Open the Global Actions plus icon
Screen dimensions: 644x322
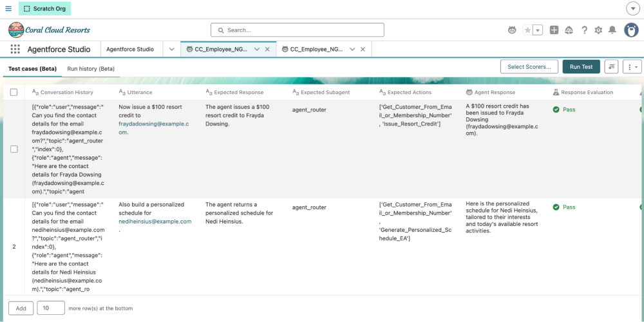click(x=554, y=30)
